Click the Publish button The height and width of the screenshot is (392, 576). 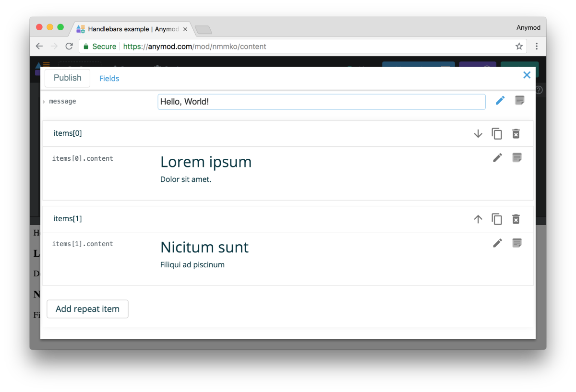67,78
